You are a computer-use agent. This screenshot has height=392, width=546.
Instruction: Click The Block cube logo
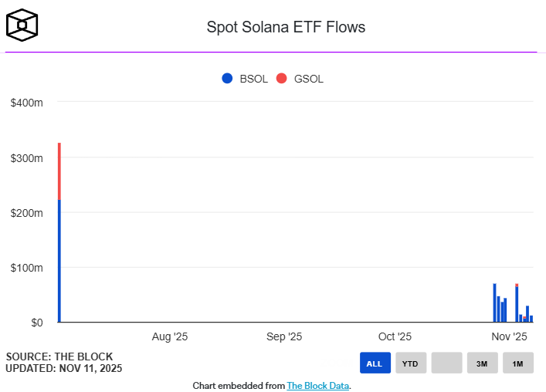click(x=22, y=25)
